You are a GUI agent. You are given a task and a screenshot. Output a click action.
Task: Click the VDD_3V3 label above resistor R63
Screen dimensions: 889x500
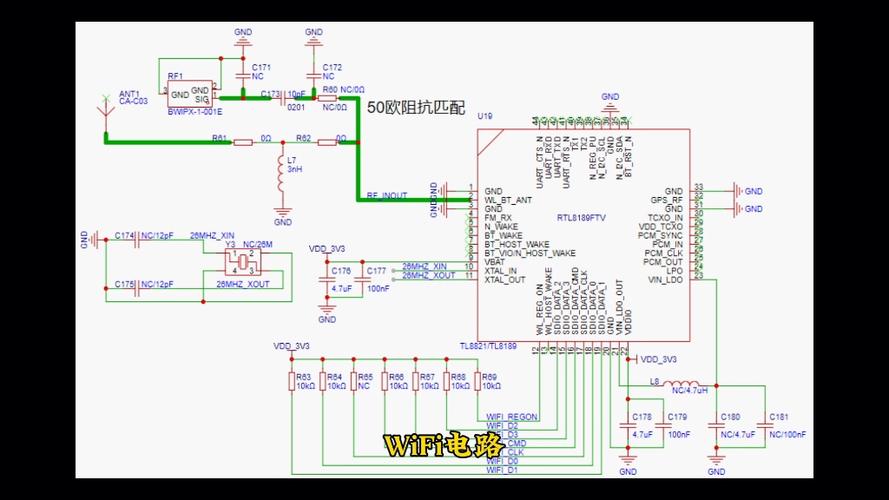point(291,346)
